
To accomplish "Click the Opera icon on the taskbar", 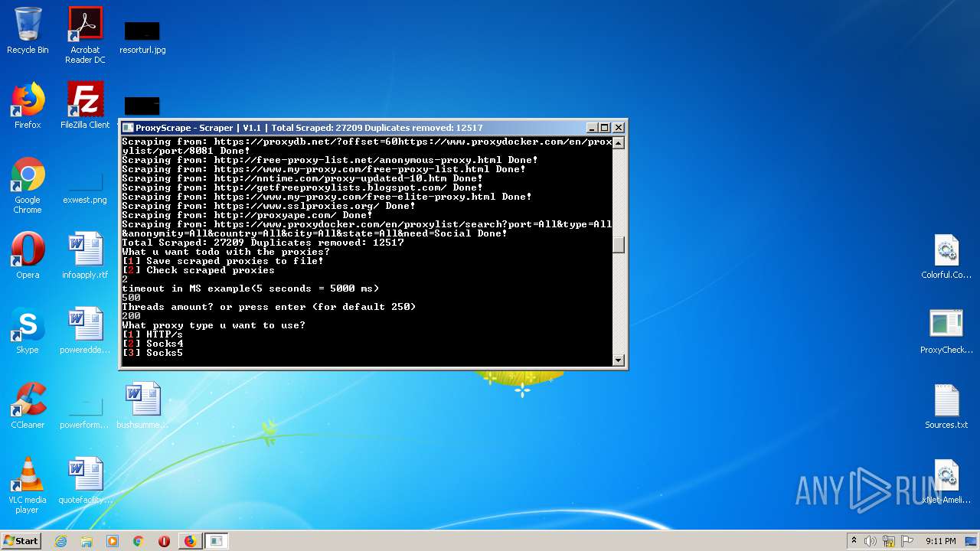I will pos(164,541).
